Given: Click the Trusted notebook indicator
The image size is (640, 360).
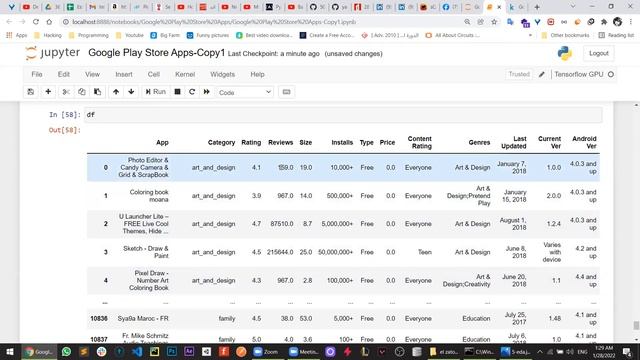Looking at the screenshot, I should 519,74.
